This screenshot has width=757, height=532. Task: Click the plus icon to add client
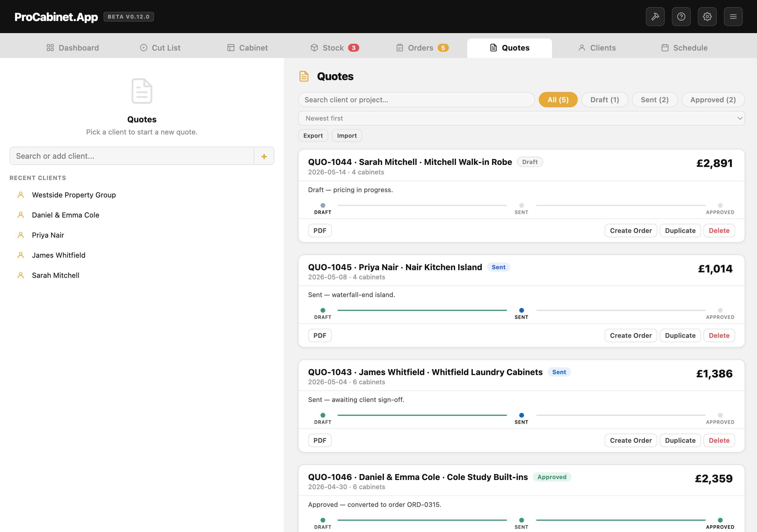[x=264, y=156]
